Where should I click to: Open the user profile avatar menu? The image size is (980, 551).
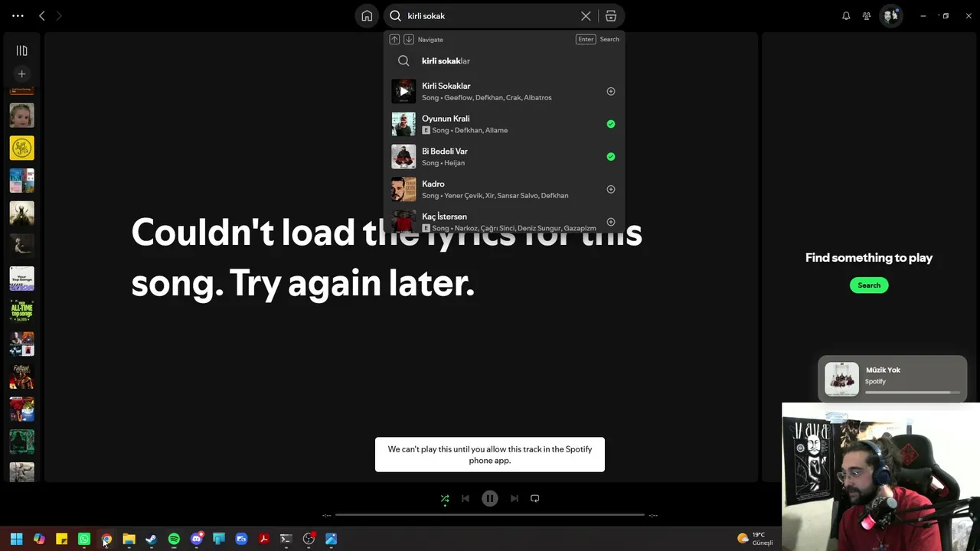[890, 15]
